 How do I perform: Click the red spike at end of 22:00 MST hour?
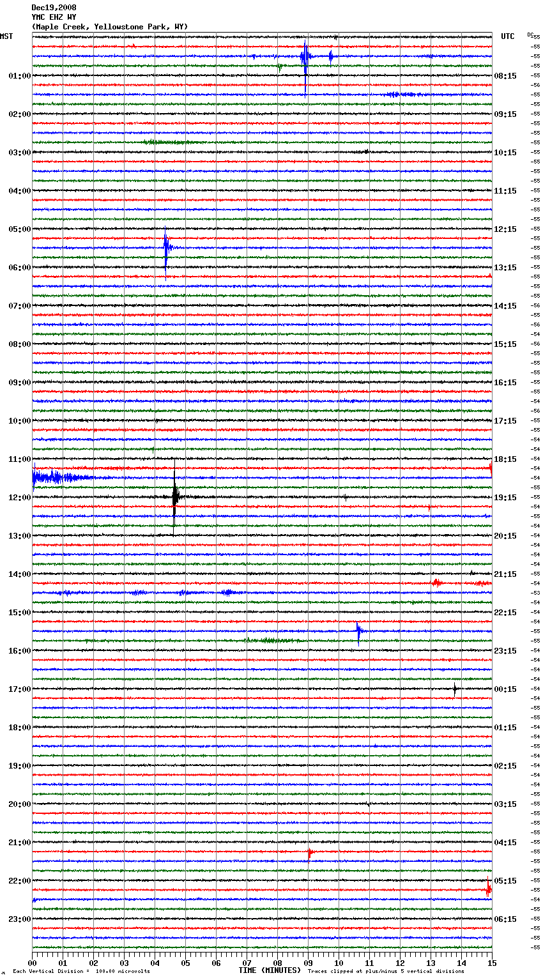(489, 889)
